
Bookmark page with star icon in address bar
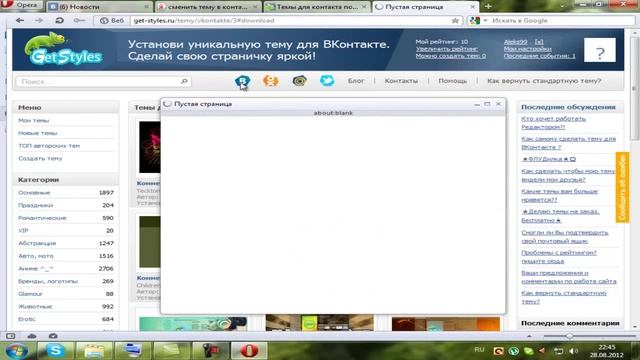pyautogui.click(x=455, y=20)
